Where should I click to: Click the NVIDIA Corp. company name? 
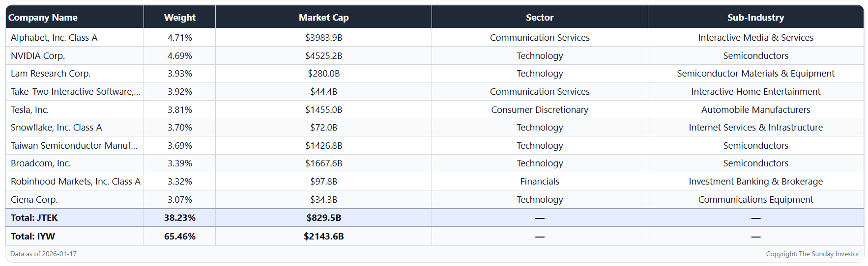coord(38,56)
